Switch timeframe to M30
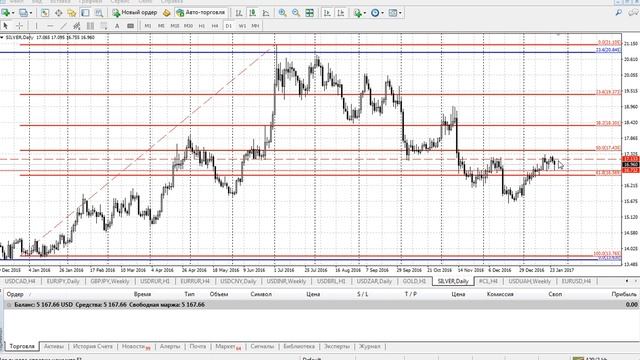The image size is (640, 360). (188, 26)
